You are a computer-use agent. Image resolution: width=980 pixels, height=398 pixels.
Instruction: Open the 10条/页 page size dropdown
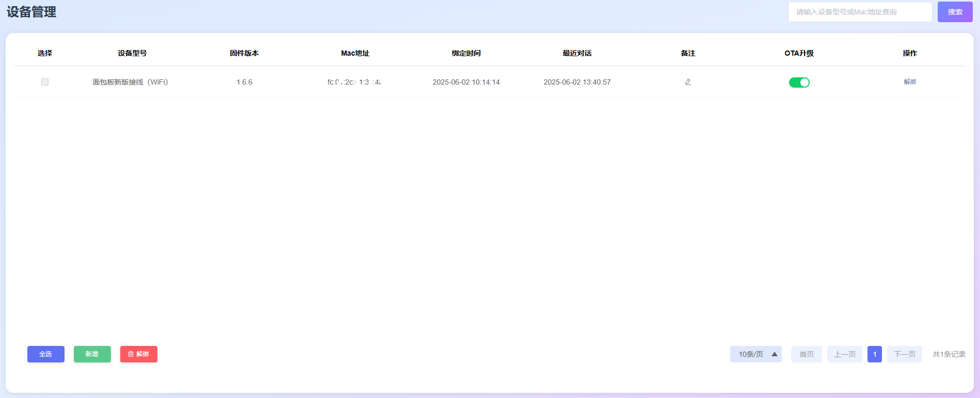(x=756, y=354)
